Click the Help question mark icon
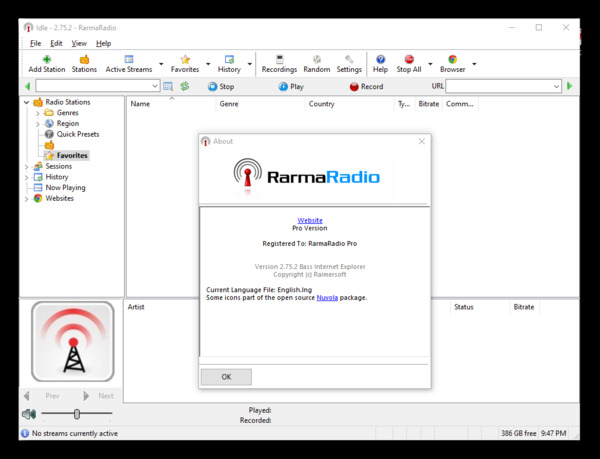Viewport: 600px width, 459px height. 380,59
